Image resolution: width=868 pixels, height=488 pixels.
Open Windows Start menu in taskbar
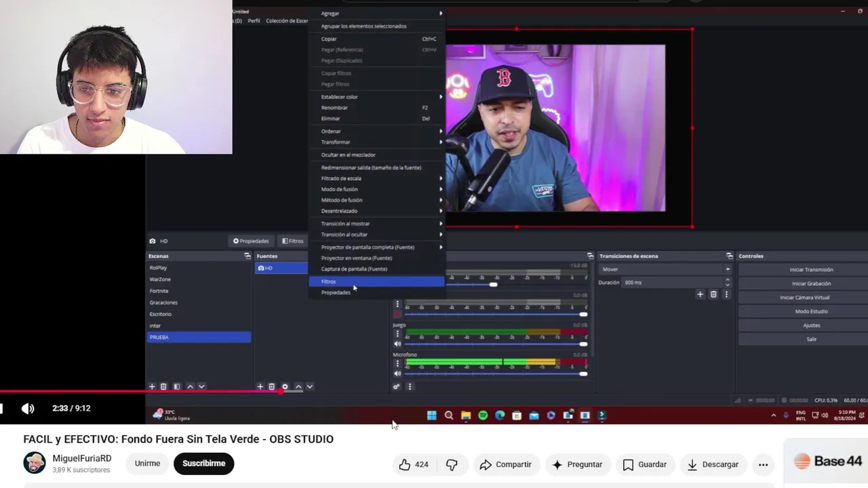coord(431,415)
